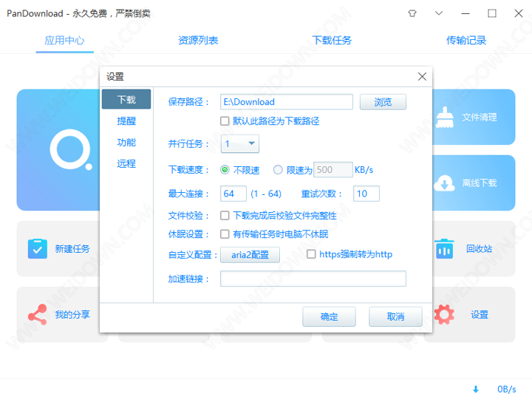Expand the parallel tasks dropdown
This screenshot has width=532, height=399.
251,144
